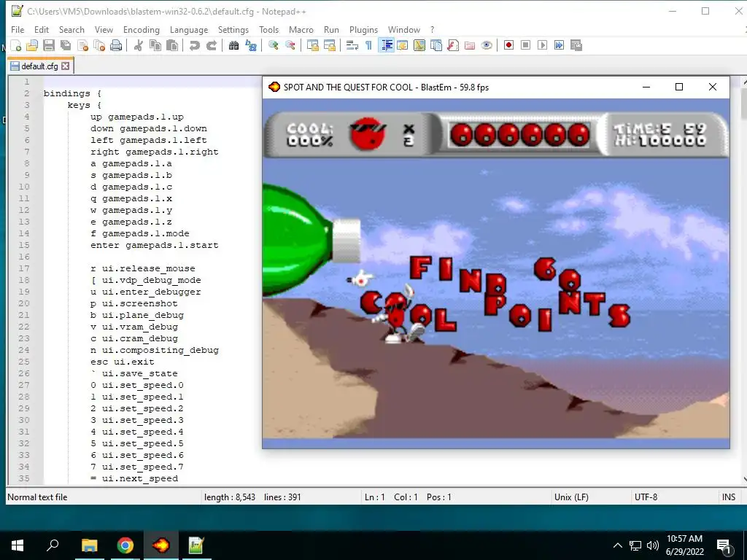Click 'Normal text file' in status bar
The image size is (747, 560).
coord(37,497)
